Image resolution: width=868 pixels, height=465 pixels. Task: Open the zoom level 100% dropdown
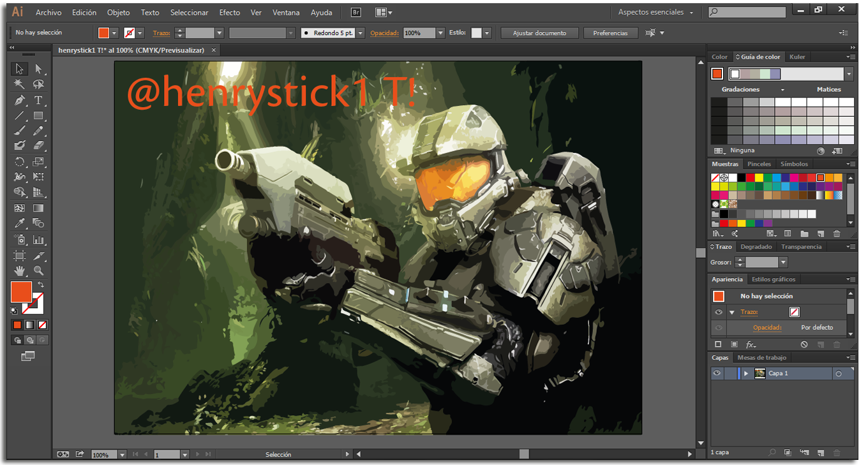(123, 455)
